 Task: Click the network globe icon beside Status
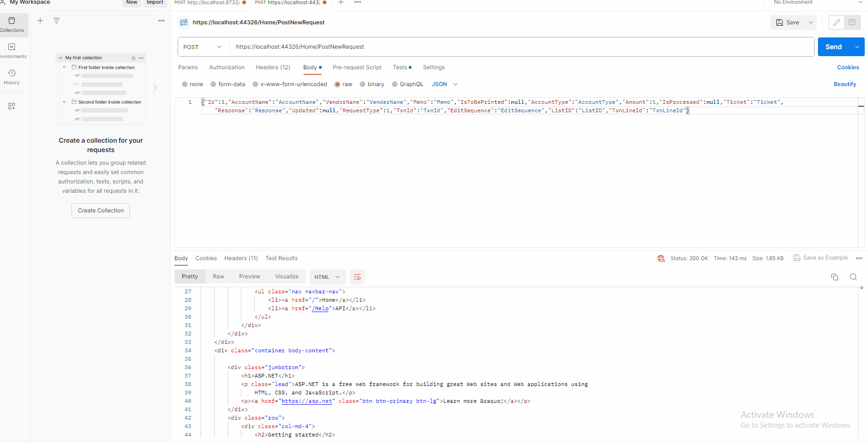(x=661, y=258)
